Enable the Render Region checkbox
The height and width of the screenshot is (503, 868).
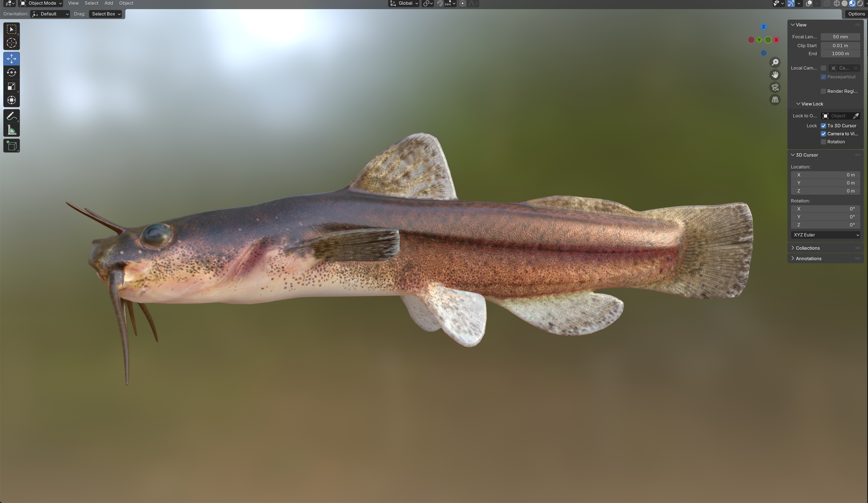823,91
